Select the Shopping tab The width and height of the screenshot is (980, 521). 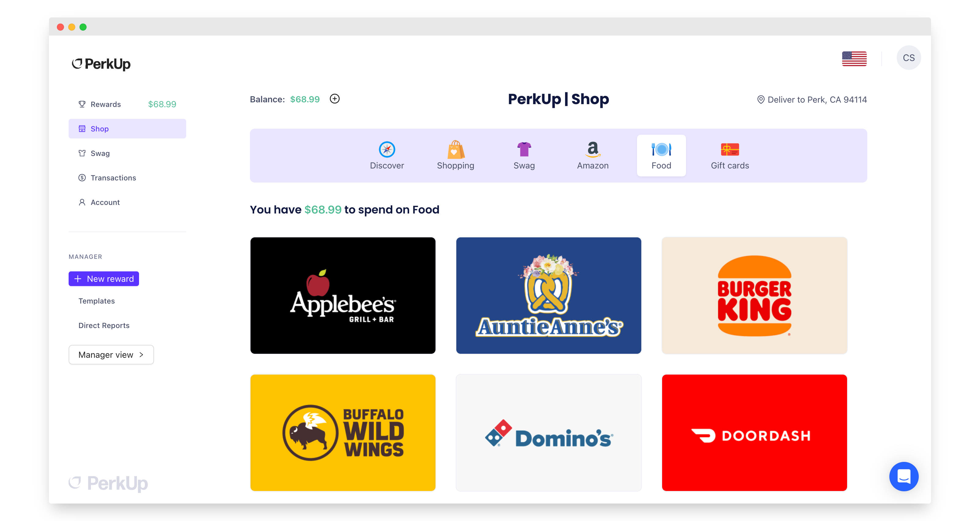pyautogui.click(x=455, y=154)
